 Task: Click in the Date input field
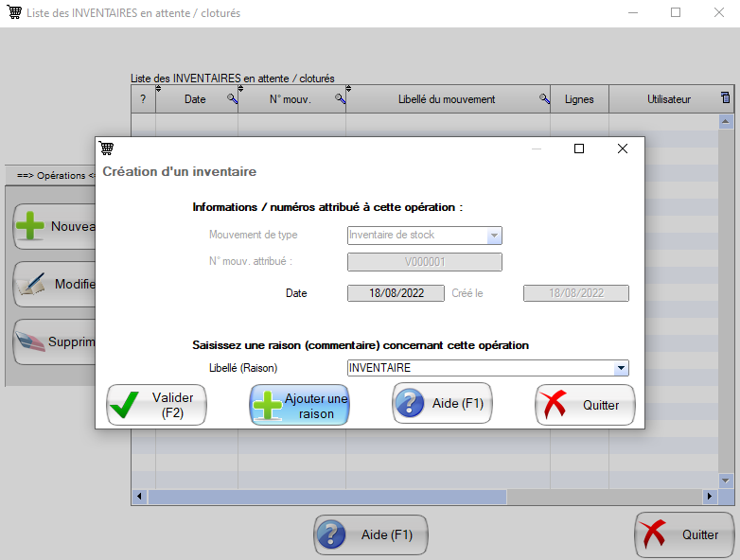396,293
